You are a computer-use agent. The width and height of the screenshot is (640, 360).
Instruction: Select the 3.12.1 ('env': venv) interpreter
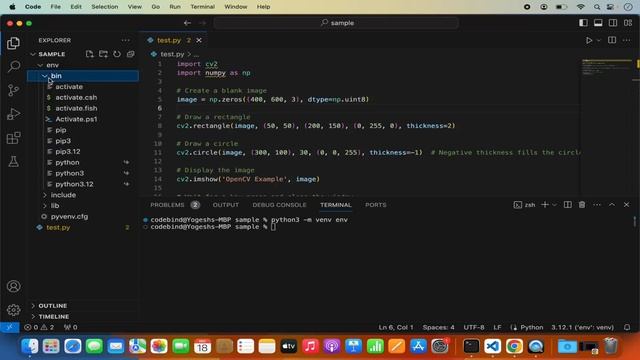pos(582,327)
